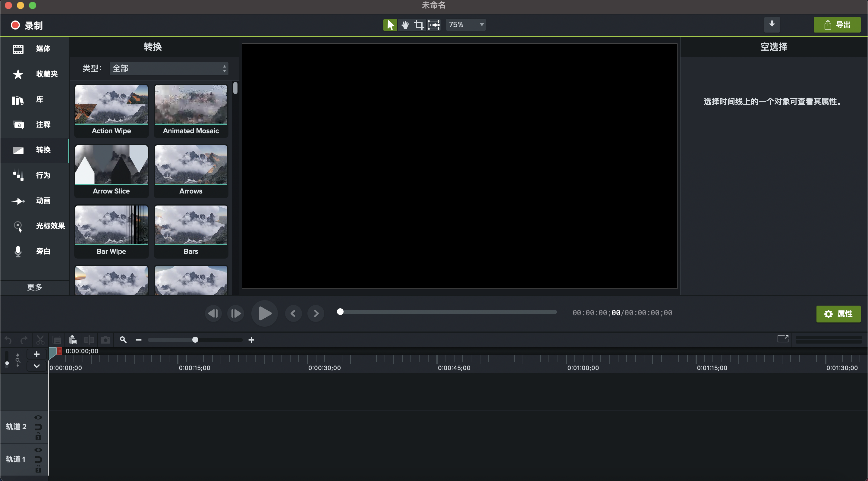Image resolution: width=868 pixels, height=481 pixels.
Task: Click the transitions list scrollbar
Action: tap(235, 88)
